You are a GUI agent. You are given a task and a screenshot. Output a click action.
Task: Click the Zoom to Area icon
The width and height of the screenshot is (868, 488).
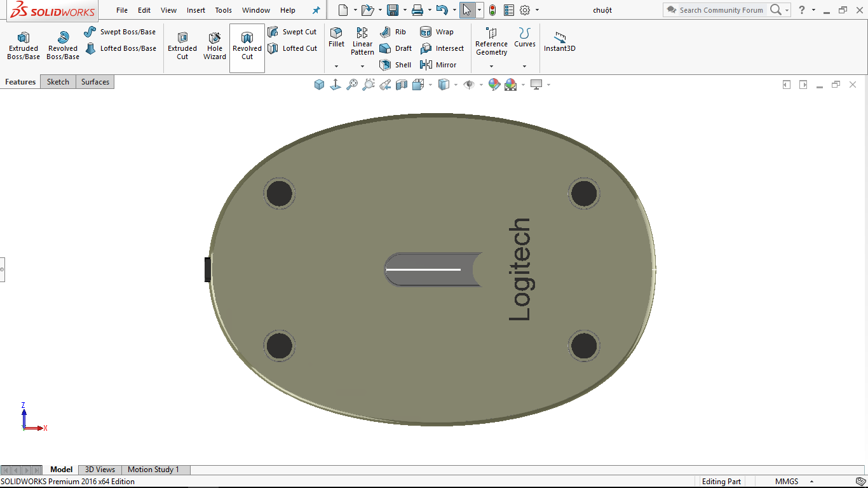pyautogui.click(x=369, y=85)
